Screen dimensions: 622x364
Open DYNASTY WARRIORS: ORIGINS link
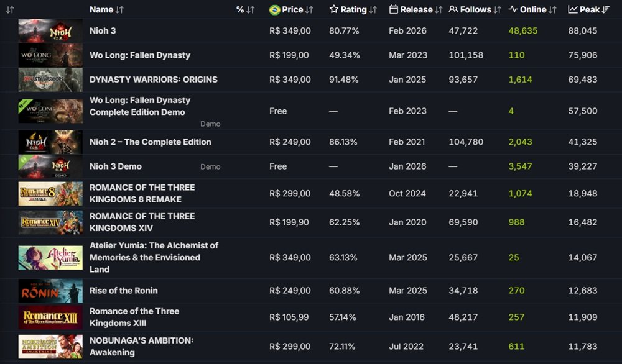coord(153,80)
